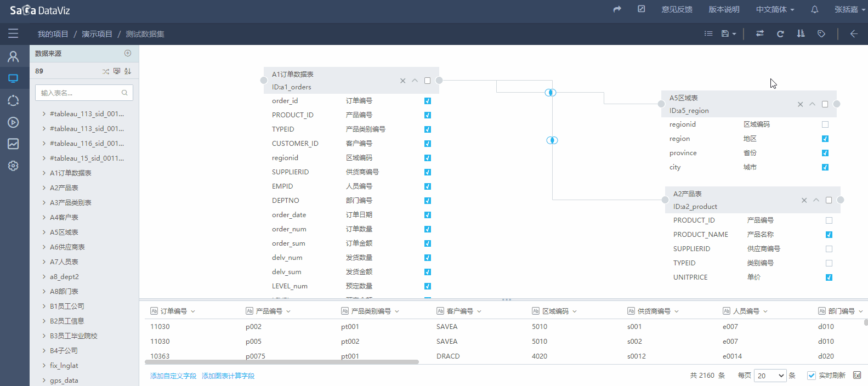Open 版本说明 in the header

[x=724, y=9]
